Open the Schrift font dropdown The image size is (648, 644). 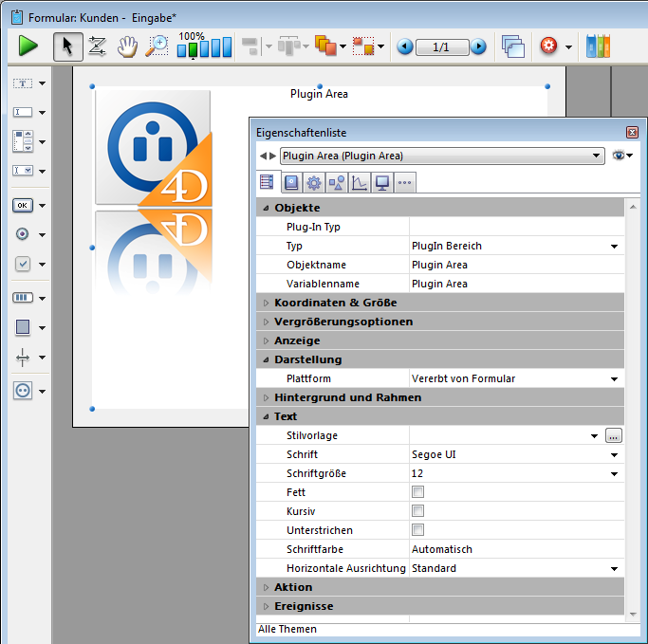pyautogui.click(x=614, y=454)
